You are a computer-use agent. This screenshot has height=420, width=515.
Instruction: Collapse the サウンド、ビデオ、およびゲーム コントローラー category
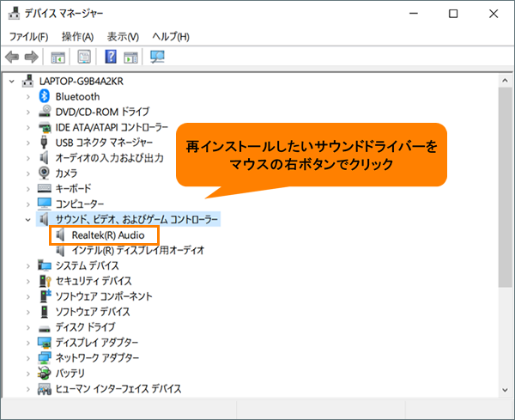[28, 220]
